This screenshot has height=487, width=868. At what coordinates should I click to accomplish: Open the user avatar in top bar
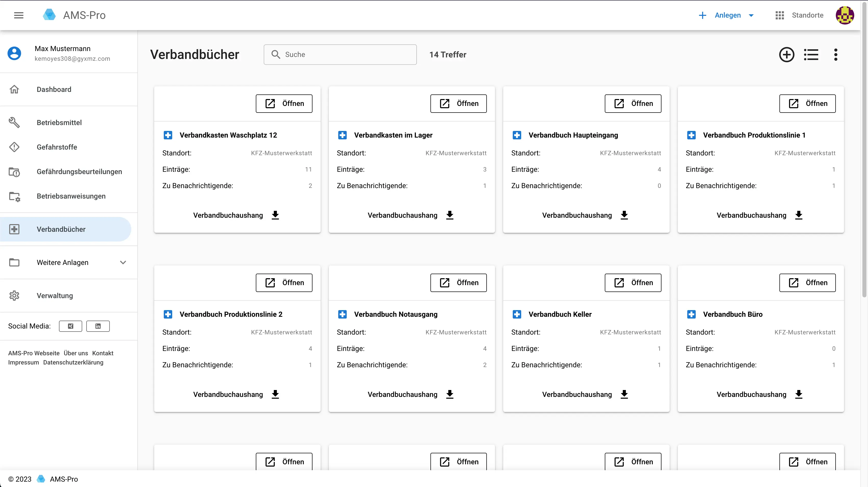pos(845,15)
